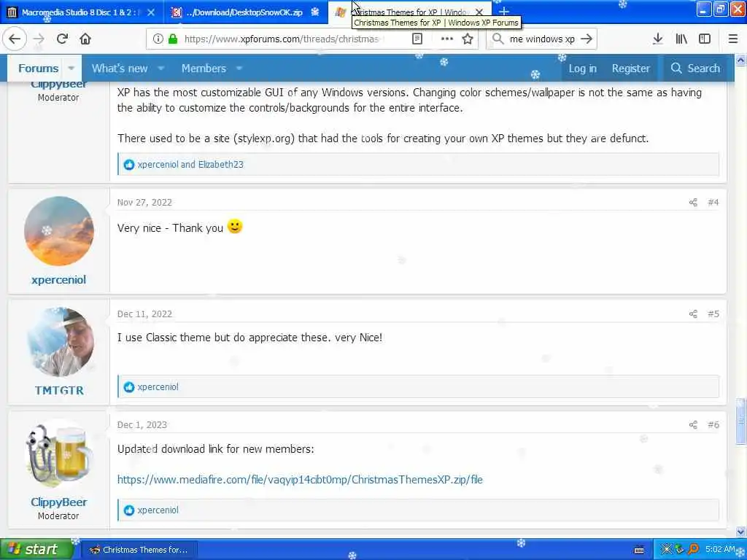This screenshot has height=560, width=747.
Task: Share post #4 via share icon
Action: click(693, 203)
